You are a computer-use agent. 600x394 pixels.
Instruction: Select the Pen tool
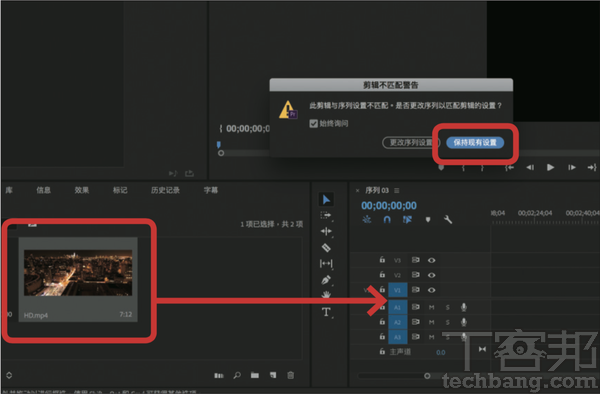[x=326, y=280]
